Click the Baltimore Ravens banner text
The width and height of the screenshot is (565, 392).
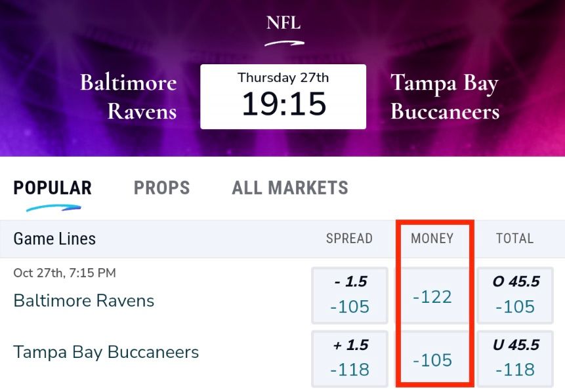pyautogui.click(x=129, y=95)
